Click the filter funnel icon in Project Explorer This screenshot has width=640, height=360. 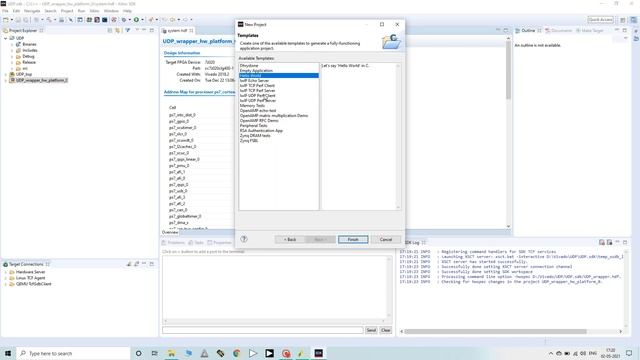(x=128, y=31)
